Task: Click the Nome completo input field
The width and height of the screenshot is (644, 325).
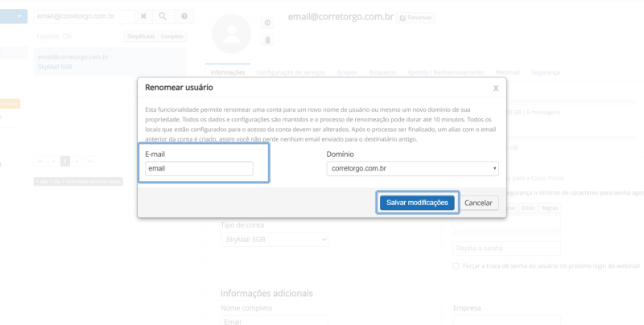Action: tap(275, 321)
